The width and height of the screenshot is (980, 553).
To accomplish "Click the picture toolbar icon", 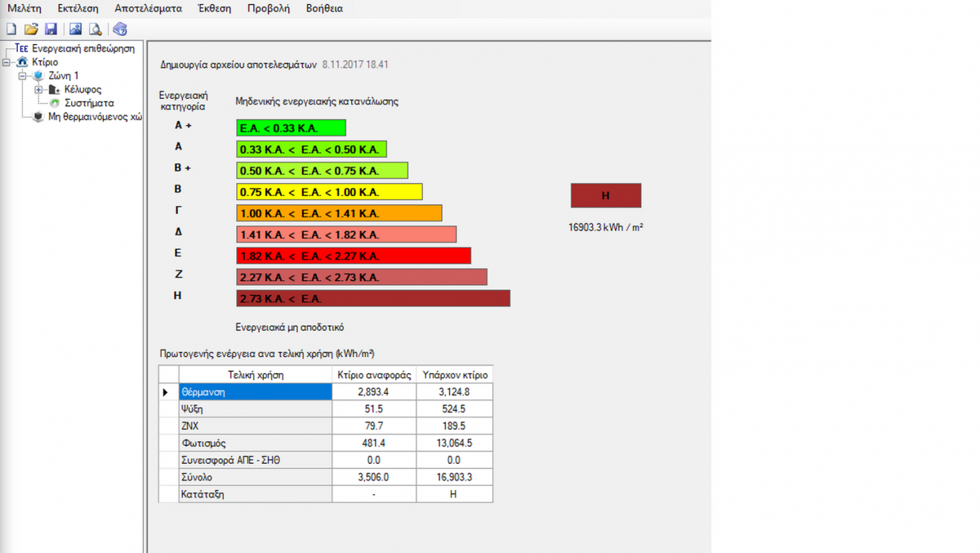I will [x=75, y=29].
